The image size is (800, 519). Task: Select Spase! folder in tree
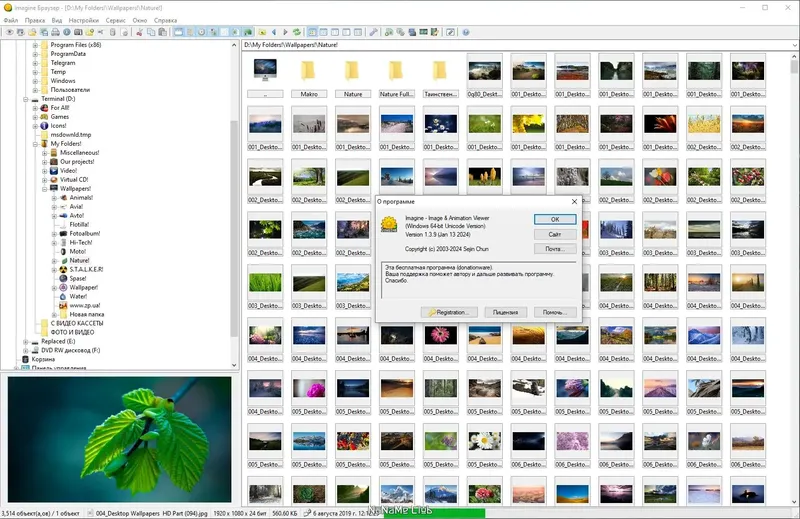[x=78, y=279]
